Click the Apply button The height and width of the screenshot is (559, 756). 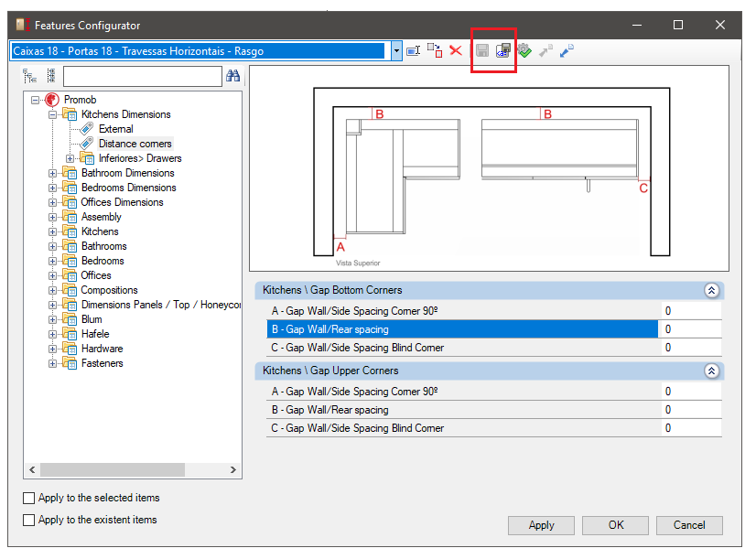pos(541,525)
